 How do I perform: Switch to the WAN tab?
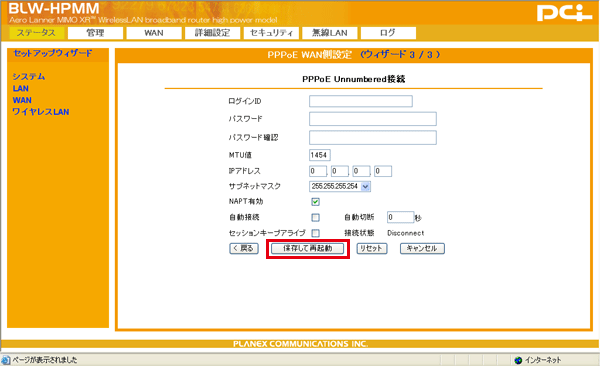pos(154,33)
